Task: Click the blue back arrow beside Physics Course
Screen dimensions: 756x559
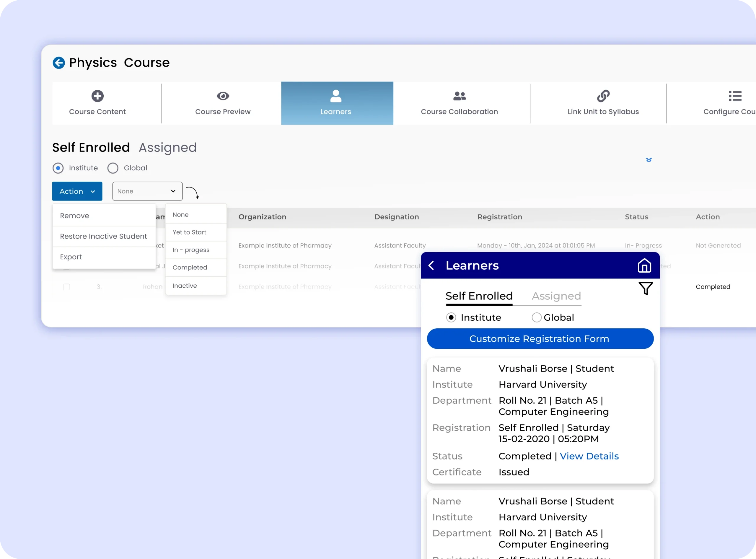Action: point(58,63)
